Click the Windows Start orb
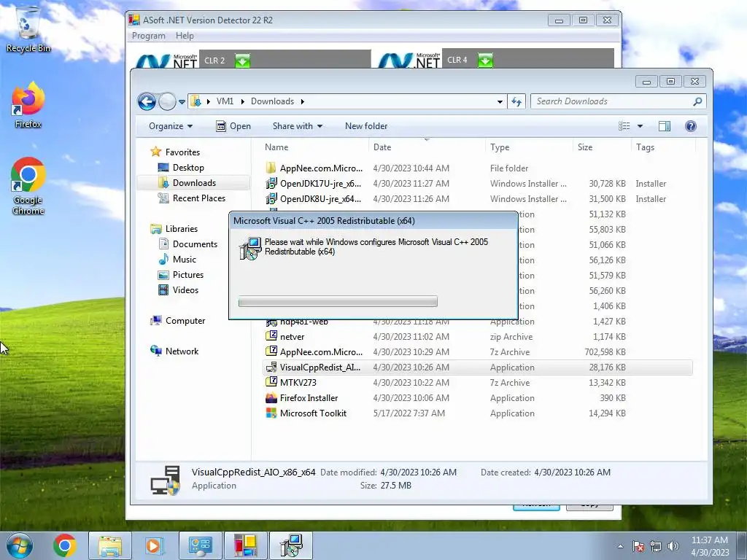This screenshot has width=747, height=560. coord(20,545)
